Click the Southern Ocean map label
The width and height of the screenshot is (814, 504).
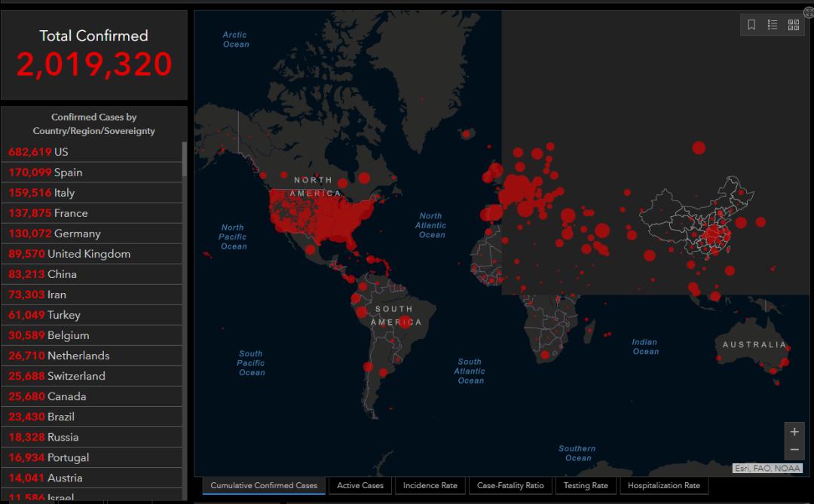click(x=577, y=453)
